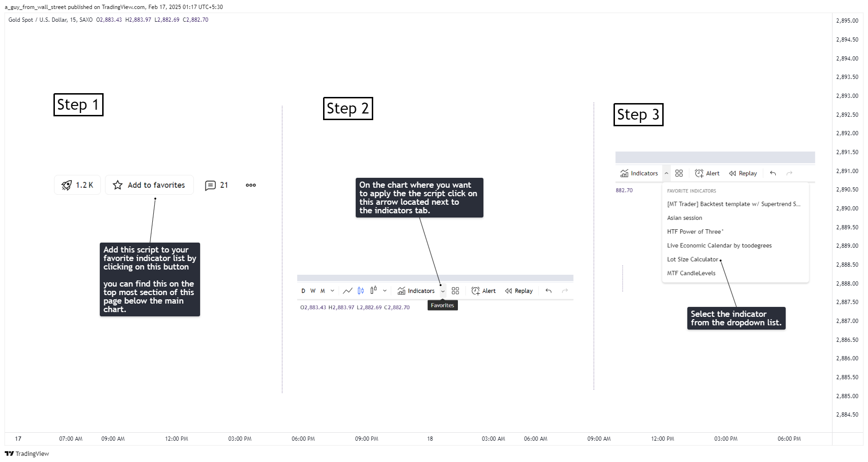
Task: Collapse the favorites up-chevron in Step 3
Action: (666, 174)
